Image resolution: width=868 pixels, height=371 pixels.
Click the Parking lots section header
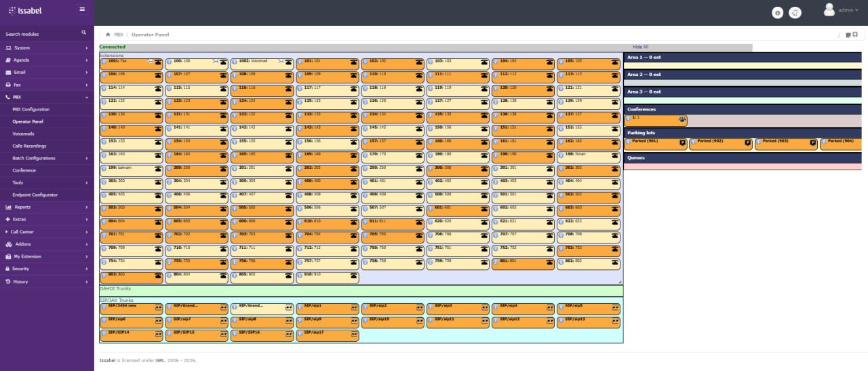743,133
